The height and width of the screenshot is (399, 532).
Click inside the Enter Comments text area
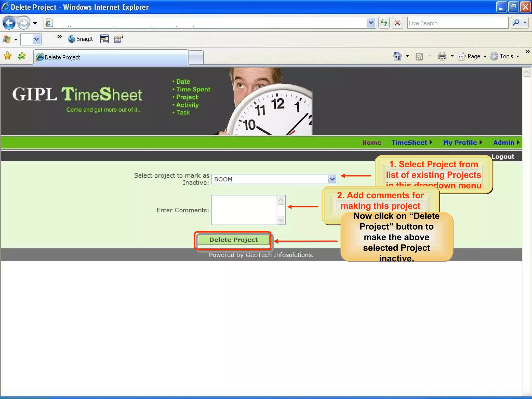(244, 210)
